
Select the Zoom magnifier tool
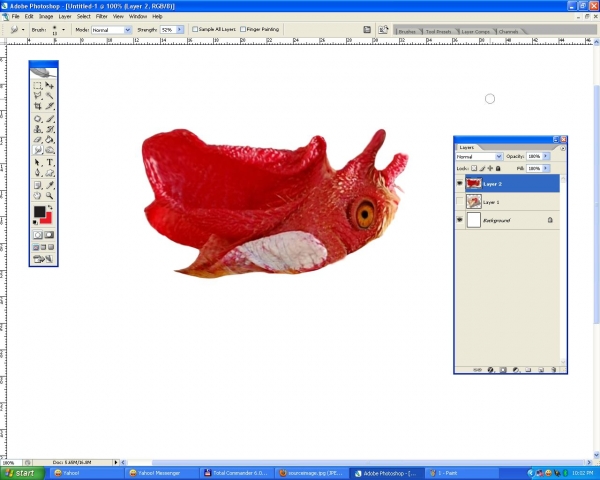(49, 196)
